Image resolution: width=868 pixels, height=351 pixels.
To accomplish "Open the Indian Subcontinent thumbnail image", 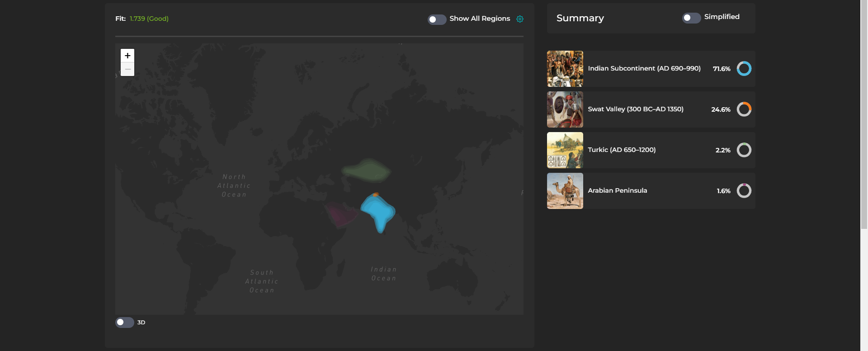I will pos(565,69).
